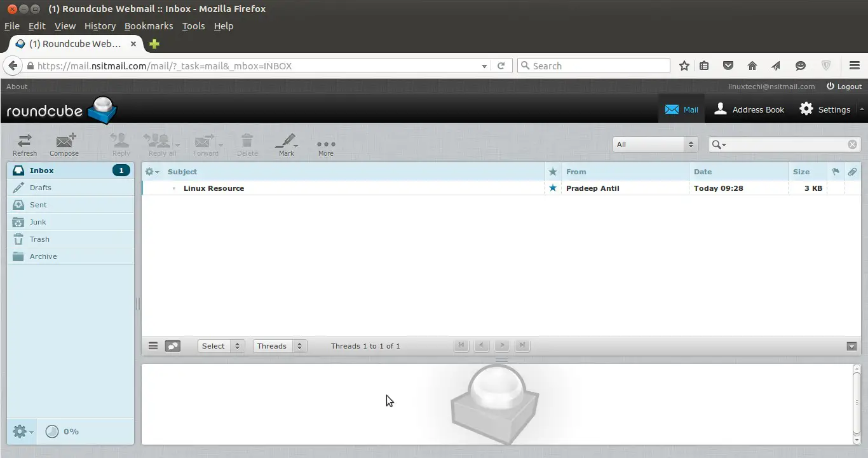This screenshot has width=868, height=458.
Task: Go to previous page of messages
Action: click(482, 345)
